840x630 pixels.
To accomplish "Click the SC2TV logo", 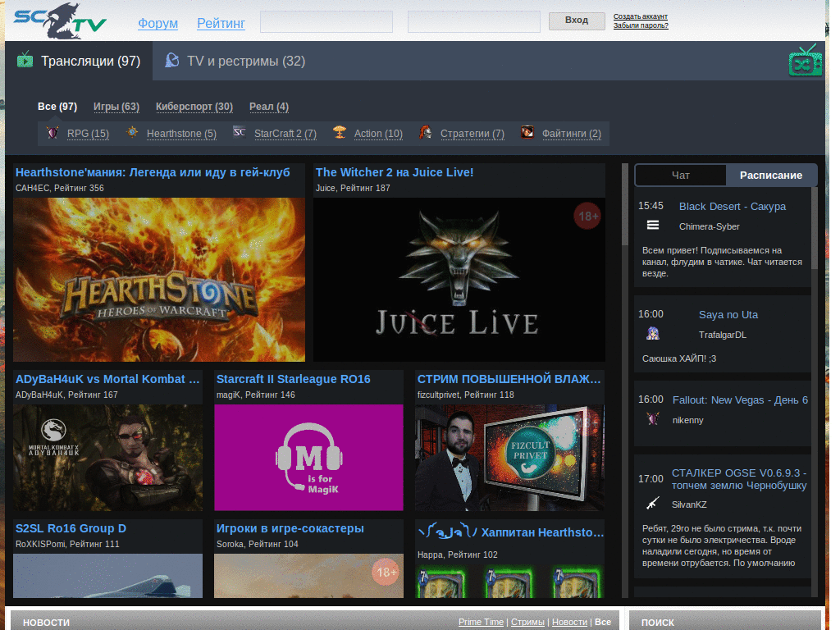I will pos(60,21).
